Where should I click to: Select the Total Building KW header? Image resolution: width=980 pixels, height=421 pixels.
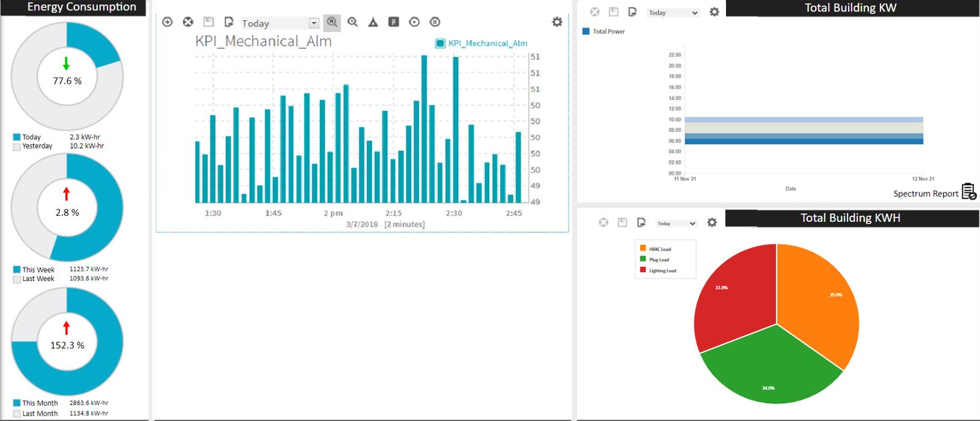point(850,8)
